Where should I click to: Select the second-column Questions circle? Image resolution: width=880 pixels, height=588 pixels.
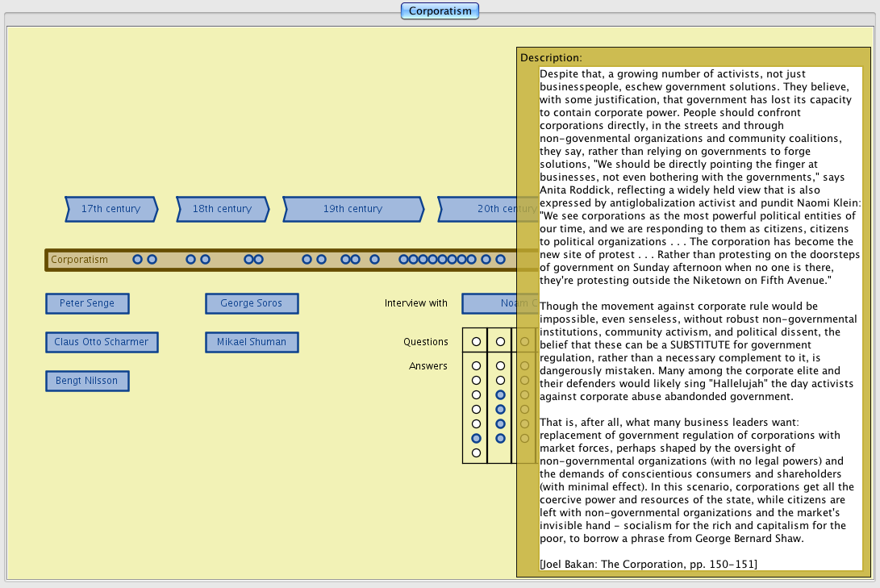pos(500,342)
